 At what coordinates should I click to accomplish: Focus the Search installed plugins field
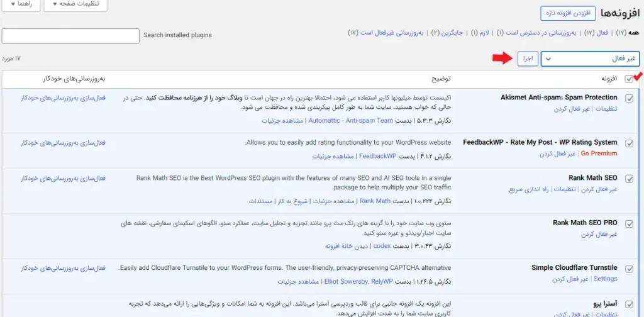tap(70, 36)
